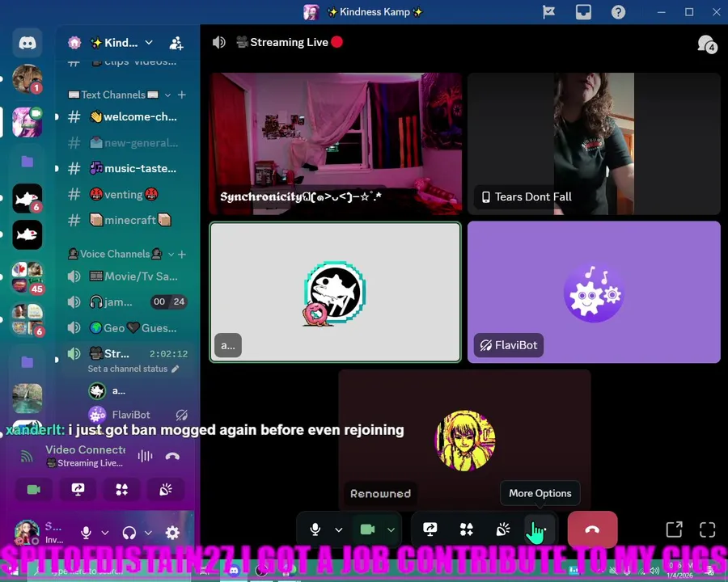Click Set a channel status
The height and width of the screenshot is (582, 728).
[x=133, y=369]
